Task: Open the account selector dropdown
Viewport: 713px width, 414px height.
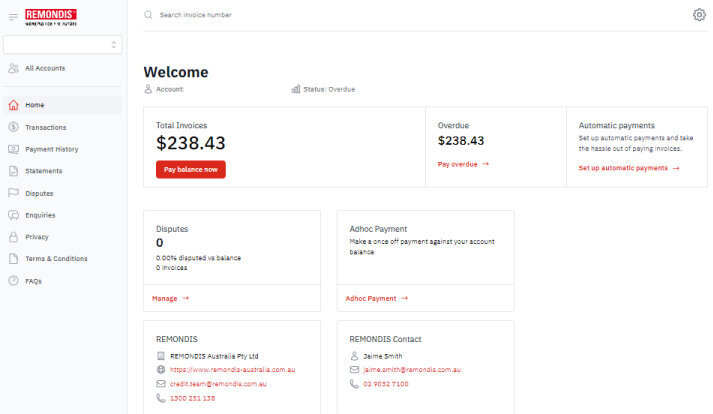Action: [x=63, y=45]
